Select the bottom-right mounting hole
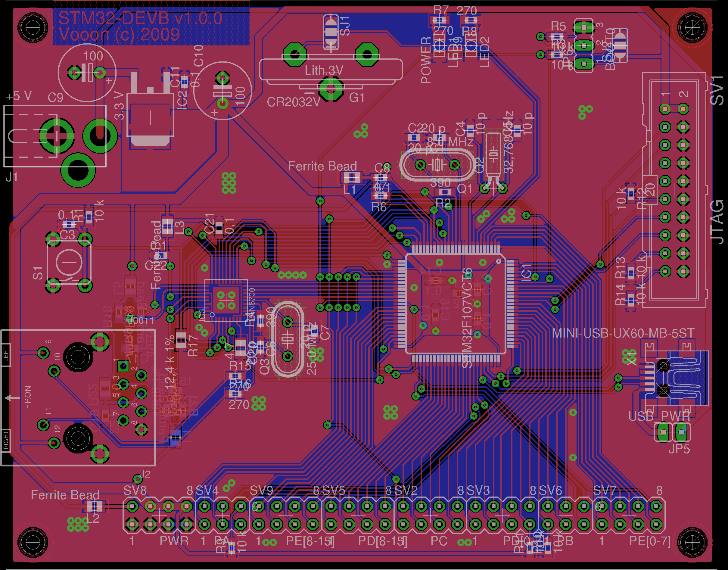 point(693,542)
